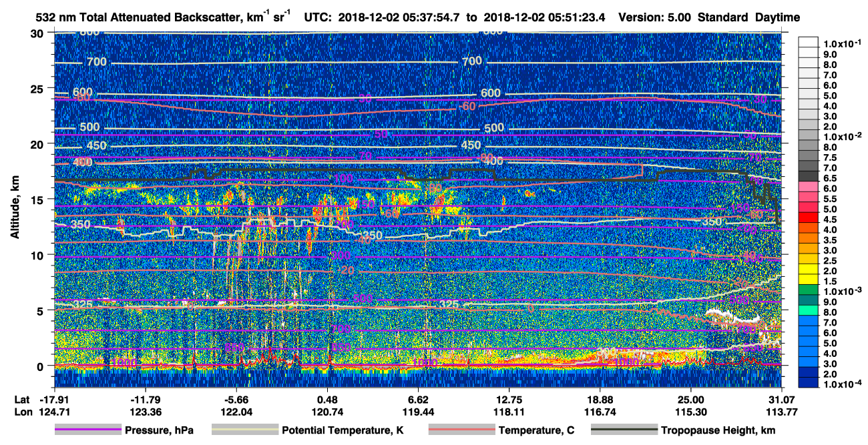Click the magenta Pressure legend line sample
Image resolution: width=868 pixels, height=445 pixels.
coord(87,430)
